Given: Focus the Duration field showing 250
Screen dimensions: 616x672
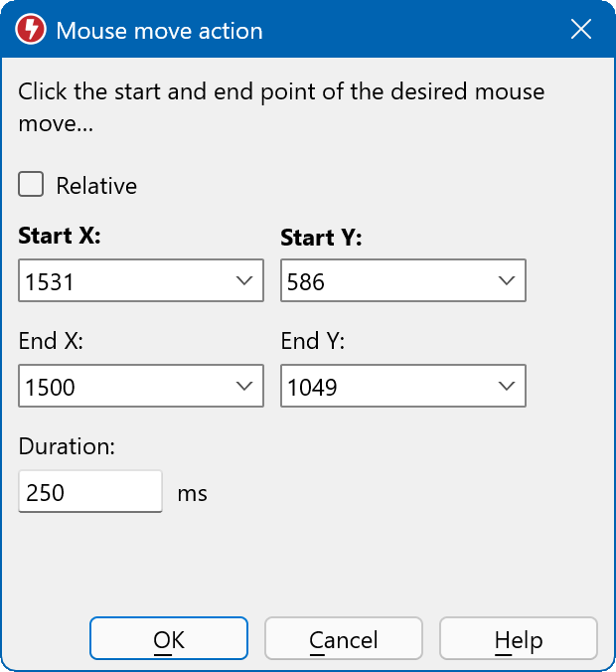Looking at the screenshot, I should (x=89, y=492).
